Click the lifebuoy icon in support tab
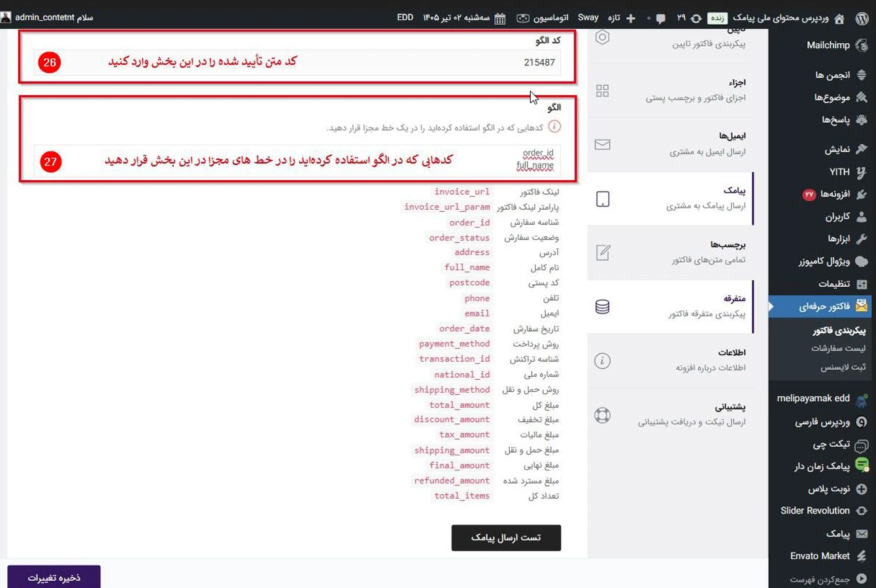876x588 pixels. 603,415
